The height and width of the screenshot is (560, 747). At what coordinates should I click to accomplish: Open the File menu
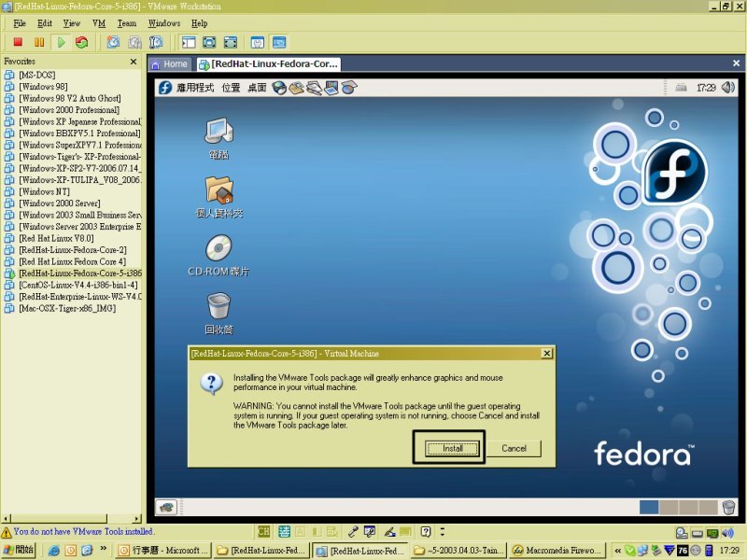click(x=20, y=23)
